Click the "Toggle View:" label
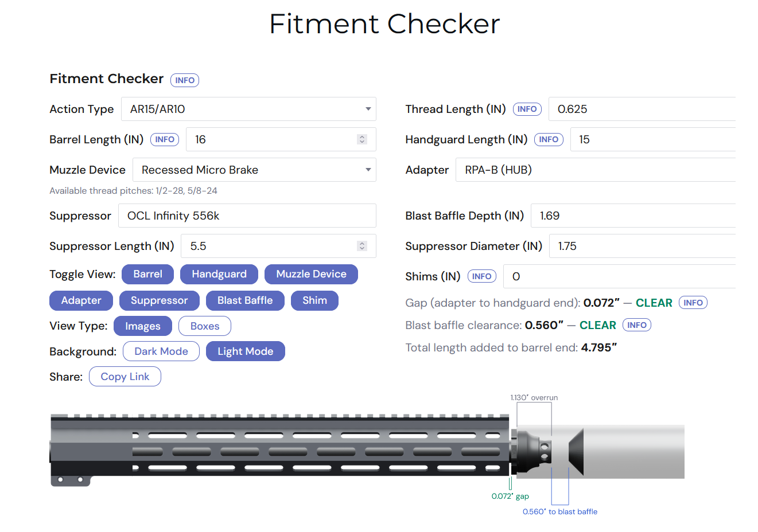The image size is (758, 532). click(x=83, y=274)
